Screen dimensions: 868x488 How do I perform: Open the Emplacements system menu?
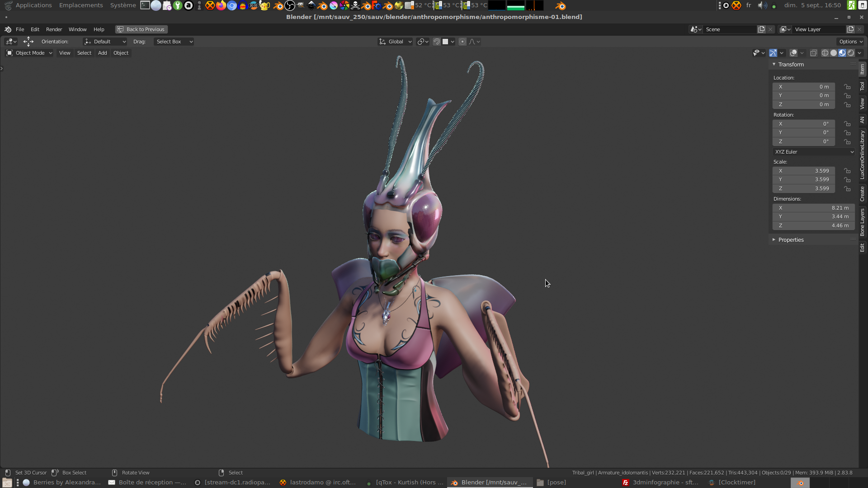pos(81,5)
